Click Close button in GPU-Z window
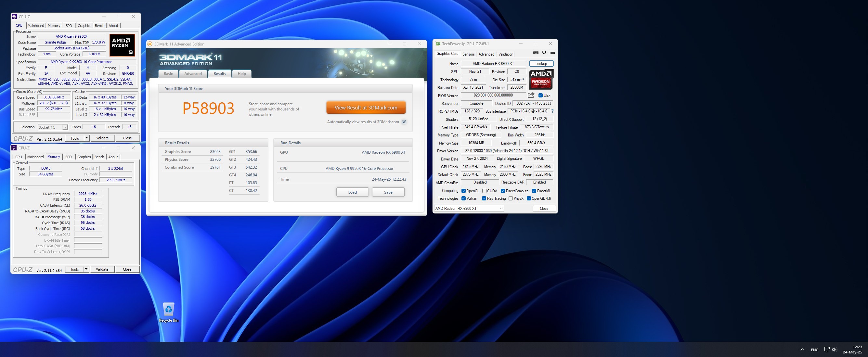 544,209
